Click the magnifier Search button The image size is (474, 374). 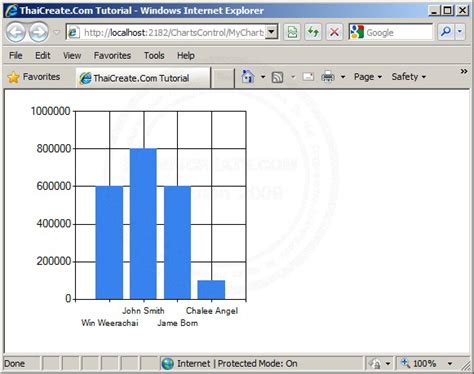point(445,32)
